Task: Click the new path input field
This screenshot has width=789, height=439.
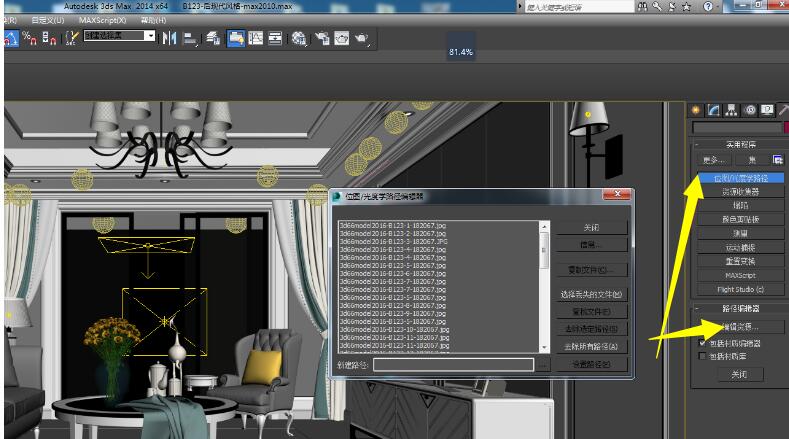Action: click(x=453, y=364)
